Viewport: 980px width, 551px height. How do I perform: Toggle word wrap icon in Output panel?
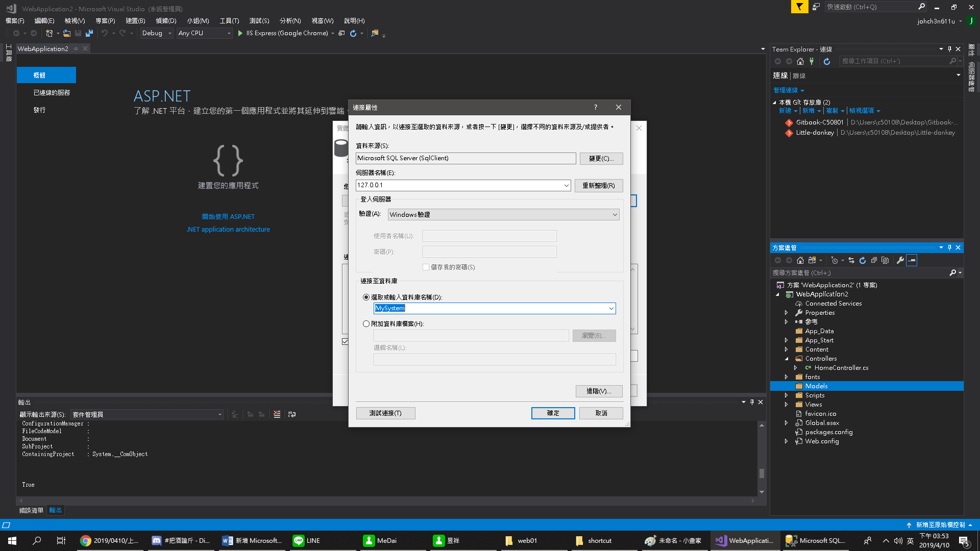292,414
